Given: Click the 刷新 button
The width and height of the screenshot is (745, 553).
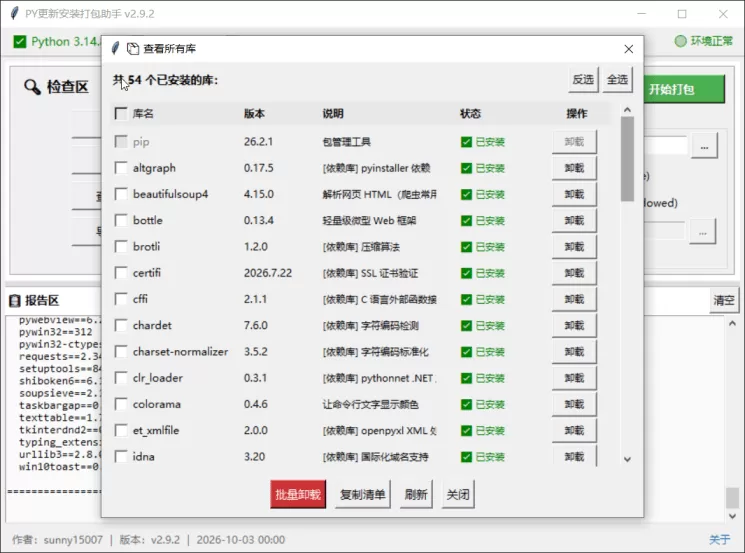Looking at the screenshot, I should point(416,495).
